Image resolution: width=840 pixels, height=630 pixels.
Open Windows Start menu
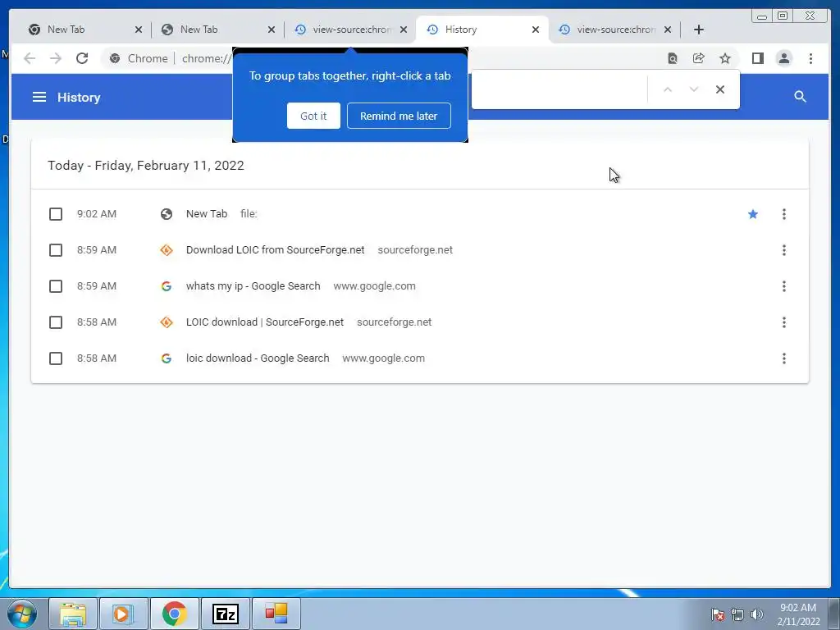pyautogui.click(x=22, y=614)
